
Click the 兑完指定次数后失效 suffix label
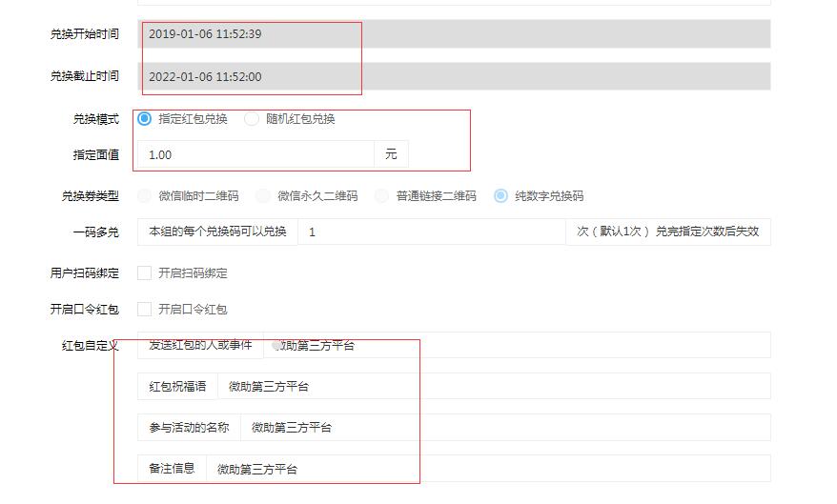click(x=707, y=232)
